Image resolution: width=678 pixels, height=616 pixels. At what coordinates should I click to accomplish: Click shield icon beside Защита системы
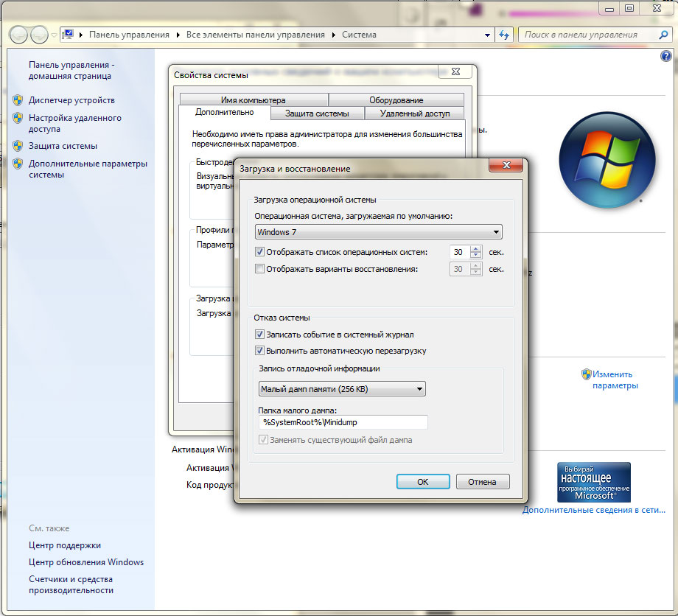[x=18, y=146]
